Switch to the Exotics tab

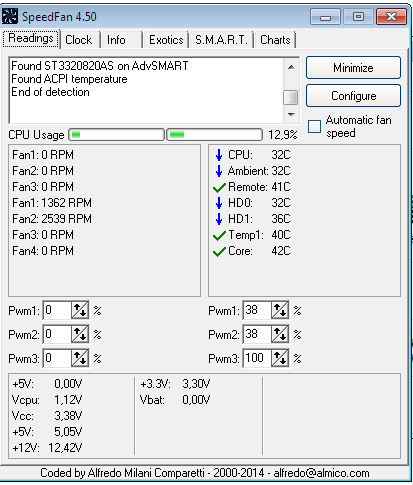point(166,40)
